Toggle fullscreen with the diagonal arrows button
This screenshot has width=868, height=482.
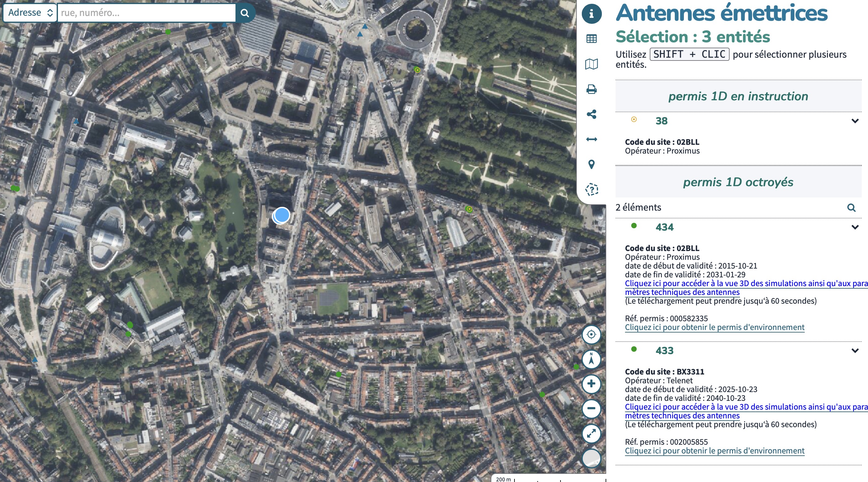coord(591,433)
